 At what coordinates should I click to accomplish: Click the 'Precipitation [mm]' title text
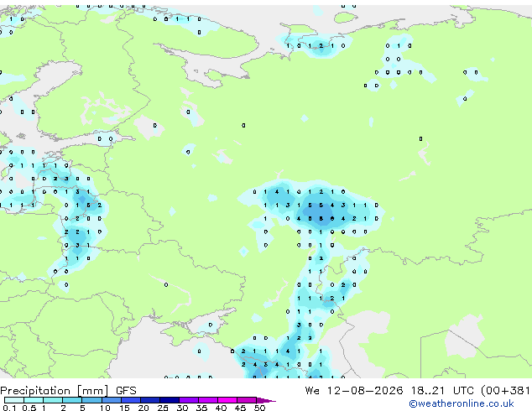55,391
